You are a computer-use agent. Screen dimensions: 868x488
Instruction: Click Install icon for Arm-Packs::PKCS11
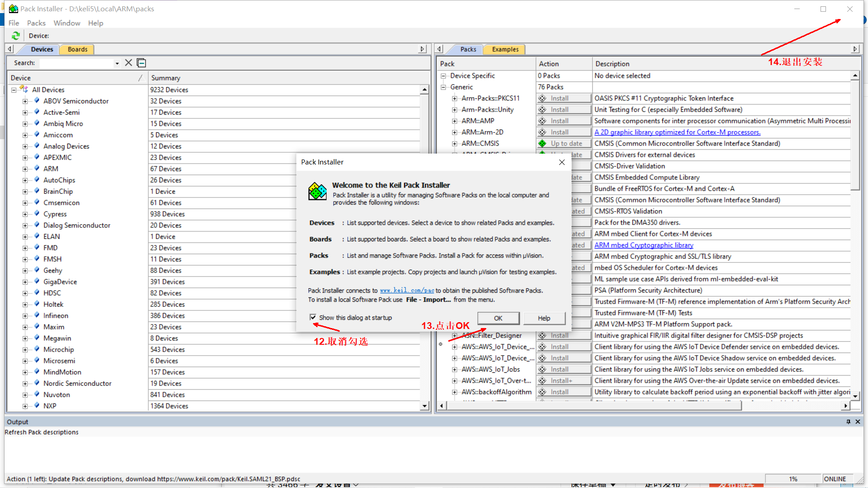[542, 99]
